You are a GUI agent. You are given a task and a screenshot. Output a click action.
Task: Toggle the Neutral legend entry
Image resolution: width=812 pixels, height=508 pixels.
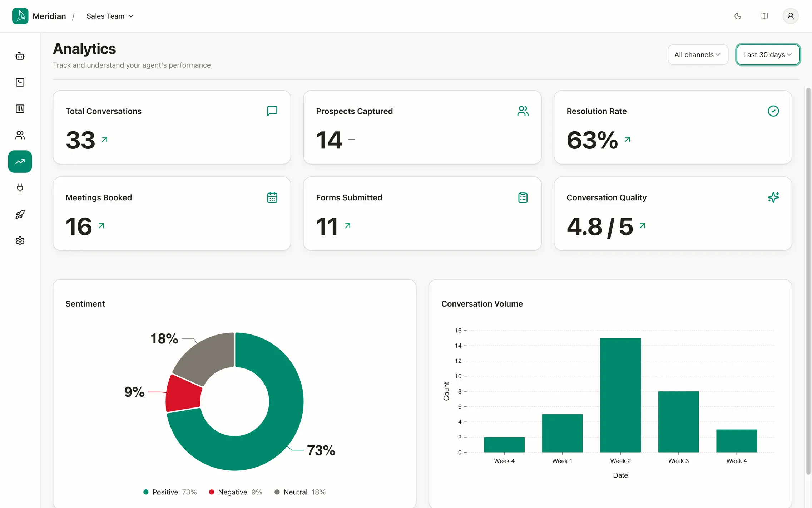point(300,492)
